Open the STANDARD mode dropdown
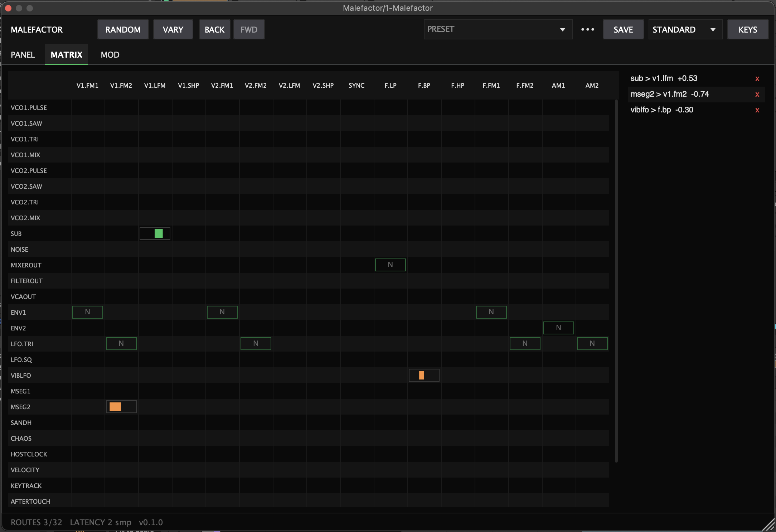Image resolution: width=776 pixels, height=532 pixels. click(x=685, y=29)
